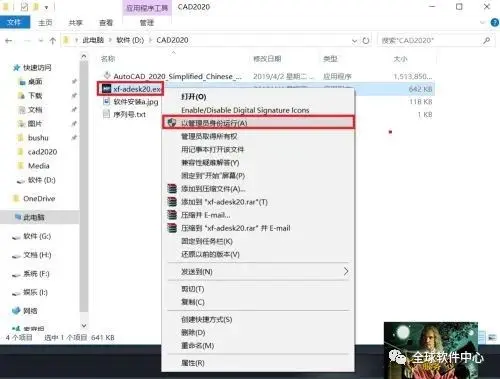This screenshot has height=379, width=500.
Task: Open the 管理 ribbon tab
Action: pyautogui.click(x=147, y=22)
